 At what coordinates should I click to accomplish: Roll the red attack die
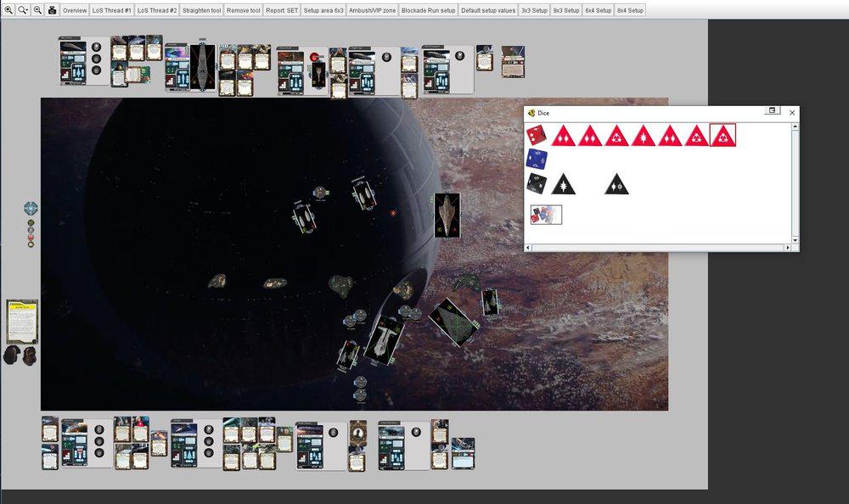coord(536,135)
